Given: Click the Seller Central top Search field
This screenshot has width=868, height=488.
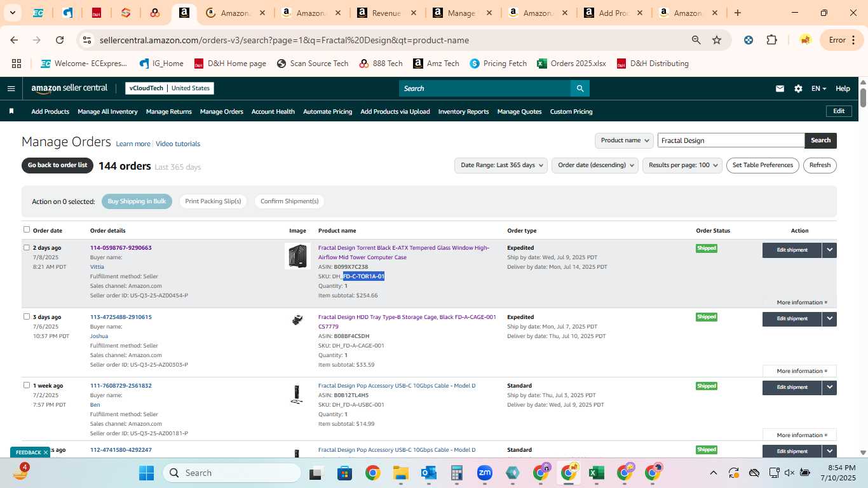Looking at the screenshot, I should click(x=484, y=88).
